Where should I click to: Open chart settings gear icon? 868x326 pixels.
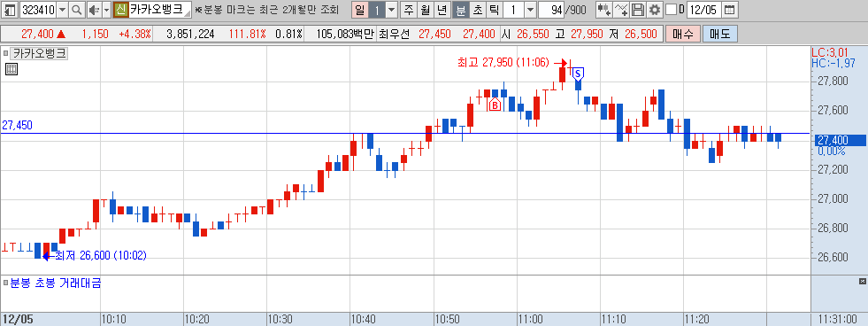tap(655, 10)
